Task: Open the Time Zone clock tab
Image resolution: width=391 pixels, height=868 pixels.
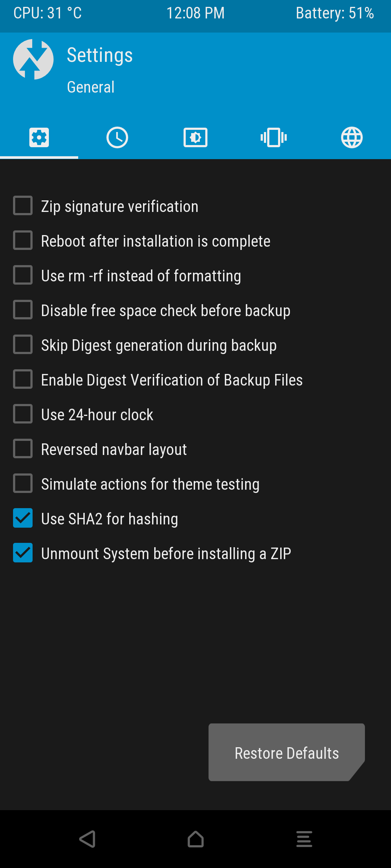Action: 117,137
